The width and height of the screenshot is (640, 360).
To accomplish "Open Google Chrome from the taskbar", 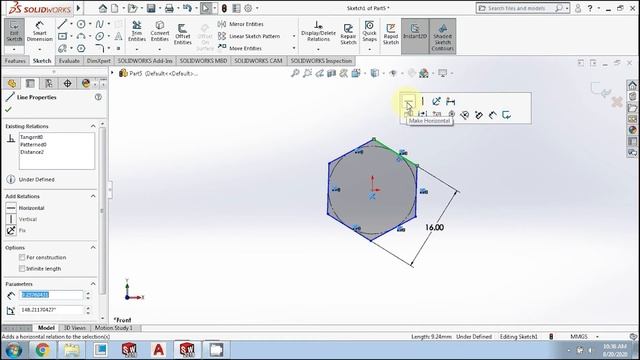I will (42, 350).
